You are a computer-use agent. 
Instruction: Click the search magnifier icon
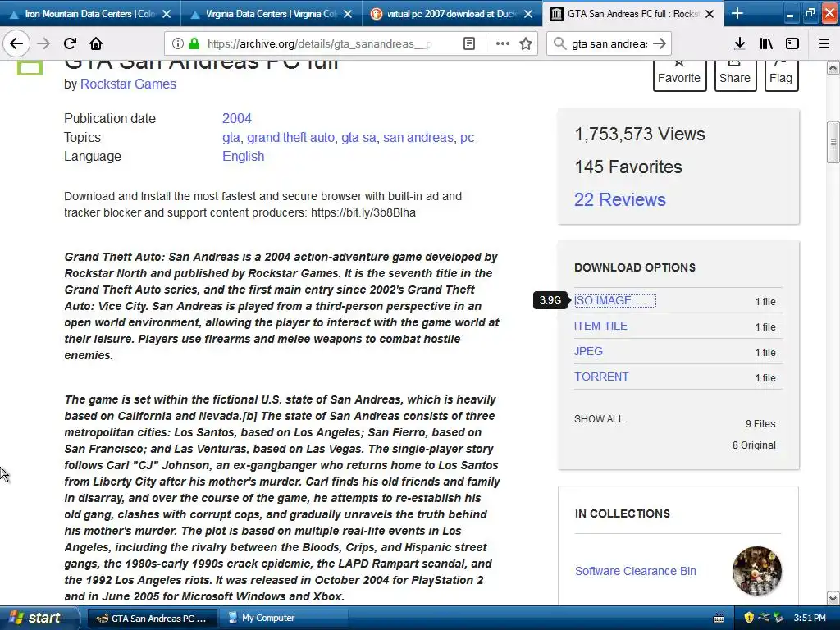click(559, 43)
